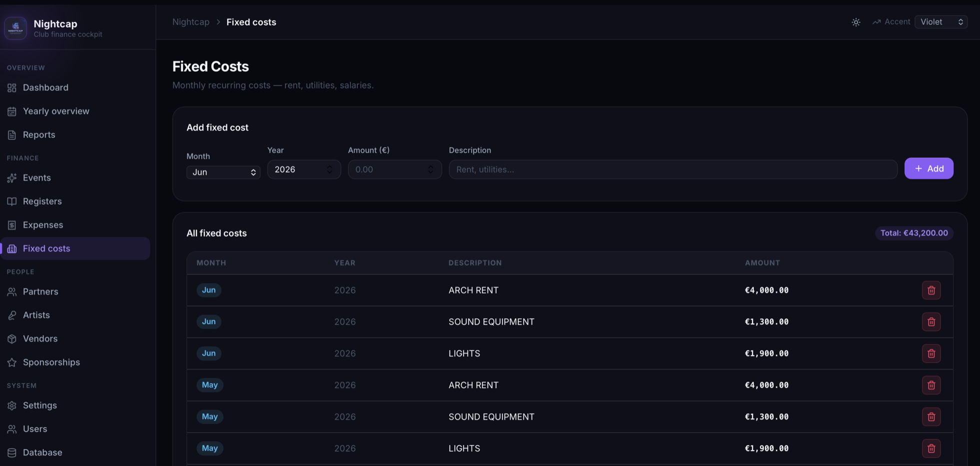Click the Accent trend icon
The height and width of the screenshot is (466, 980).
click(x=876, y=22)
